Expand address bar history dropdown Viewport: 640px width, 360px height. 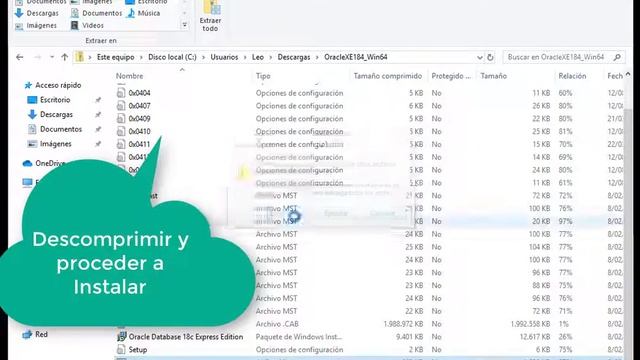point(480,58)
